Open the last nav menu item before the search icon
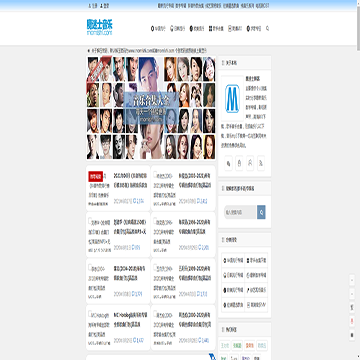The height and width of the screenshot is (360, 360). click(254, 29)
